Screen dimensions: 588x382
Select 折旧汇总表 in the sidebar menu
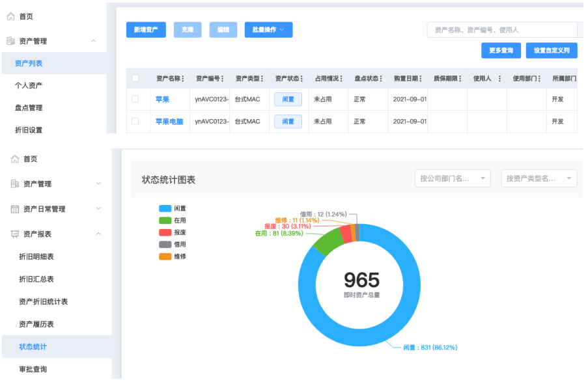(36, 279)
